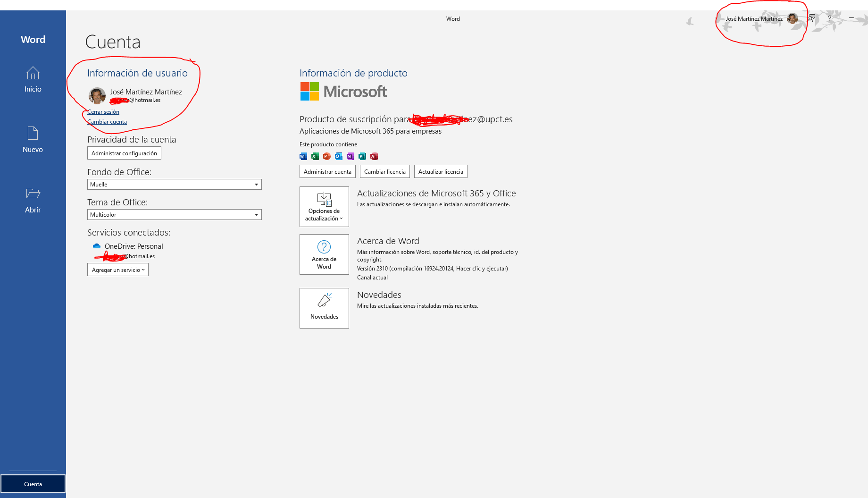Click the Administrar configuración button
This screenshot has height=498, width=868.
coord(124,153)
